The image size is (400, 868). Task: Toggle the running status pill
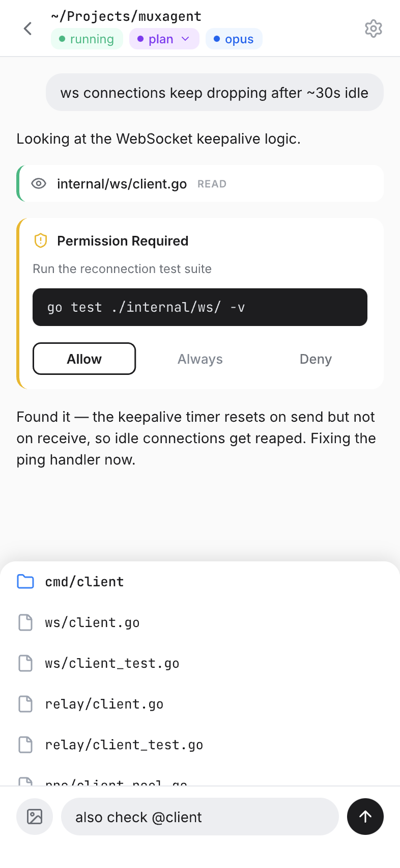point(87,38)
